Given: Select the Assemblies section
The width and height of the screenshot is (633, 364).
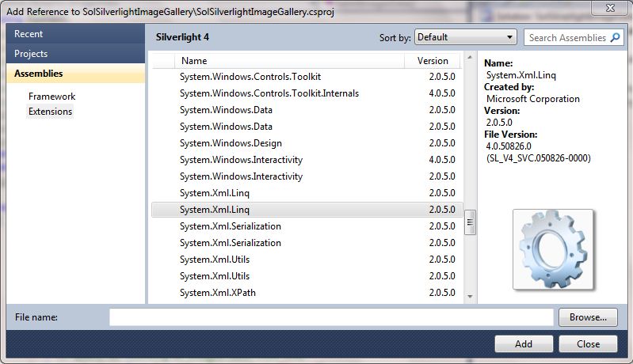Looking at the screenshot, I should tap(75, 74).
